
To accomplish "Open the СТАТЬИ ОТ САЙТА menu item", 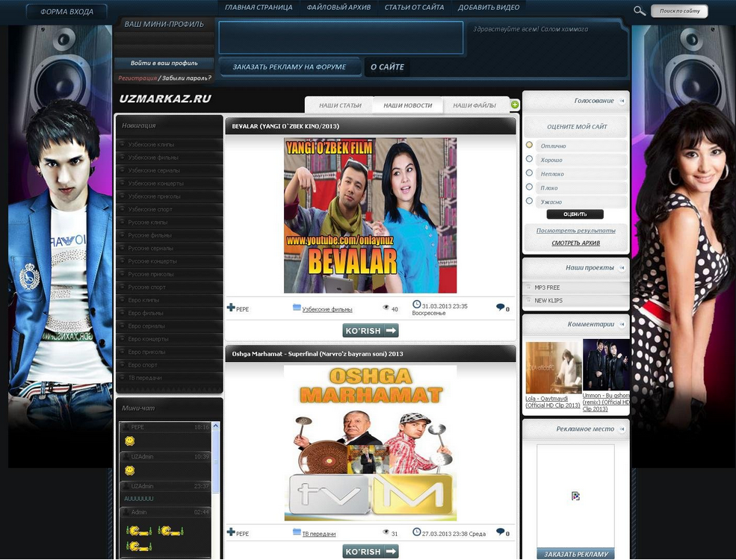I will (x=414, y=7).
